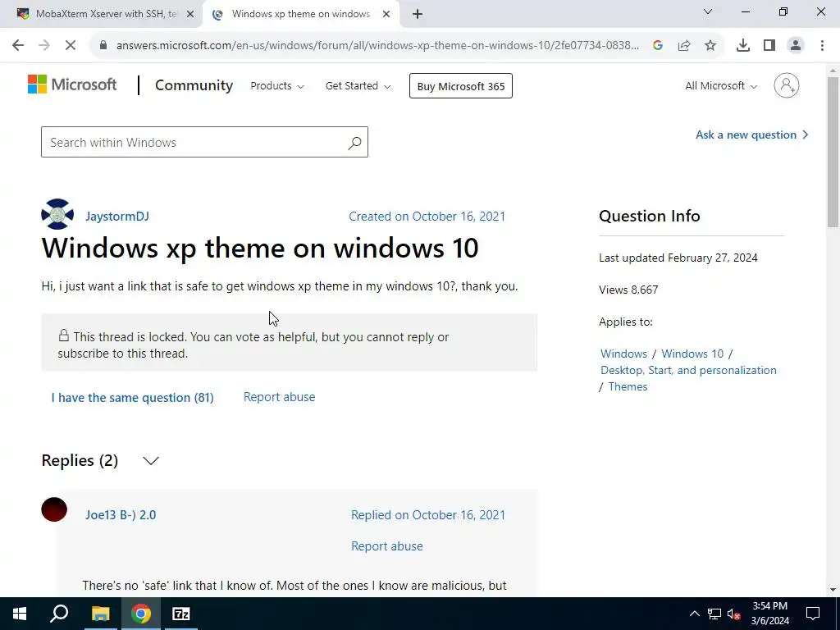The image size is (840, 630).
Task: Expand the Get Started menu
Action: click(x=358, y=85)
